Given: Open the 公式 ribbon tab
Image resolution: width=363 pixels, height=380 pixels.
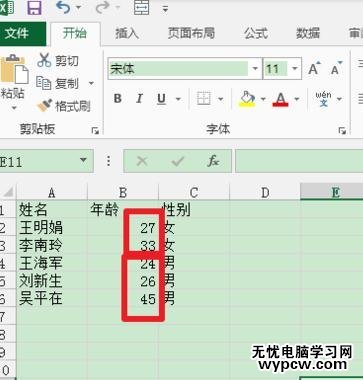Looking at the screenshot, I should (x=256, y=33).
